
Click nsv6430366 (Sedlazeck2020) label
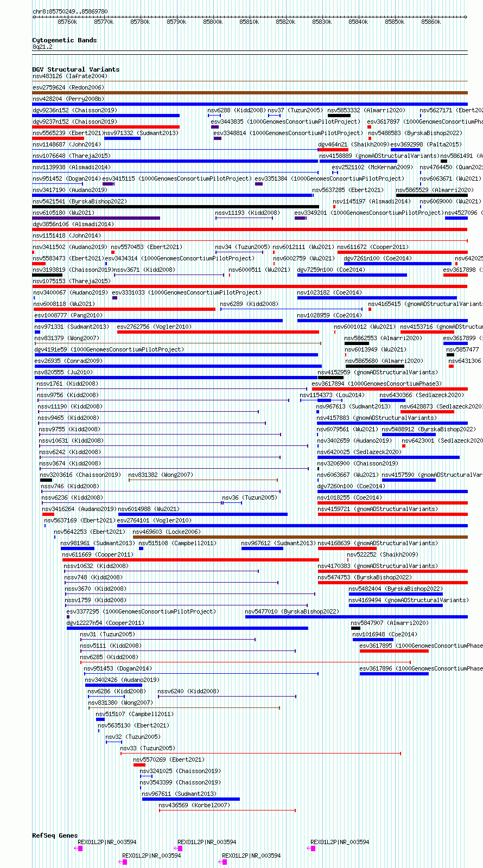(x=422, y=395)
